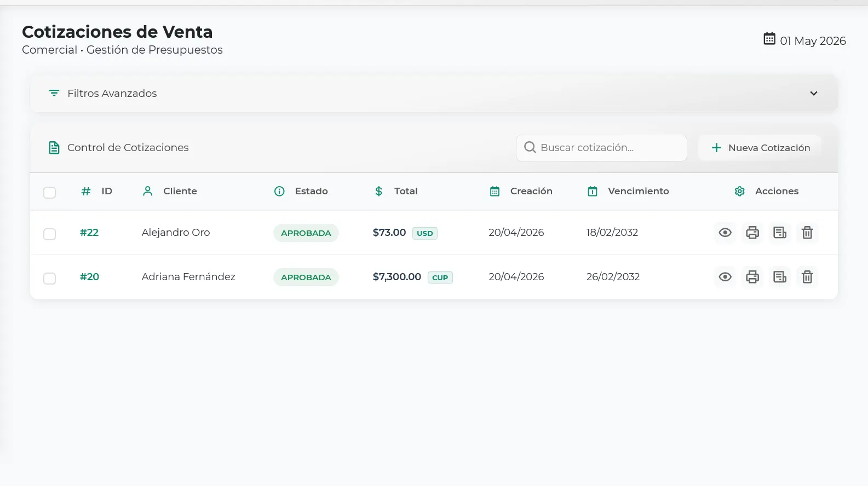Viewport: 868px width, 486px height.
Task: Select client name Adriana Fernández
Action: tap(188, 276)
